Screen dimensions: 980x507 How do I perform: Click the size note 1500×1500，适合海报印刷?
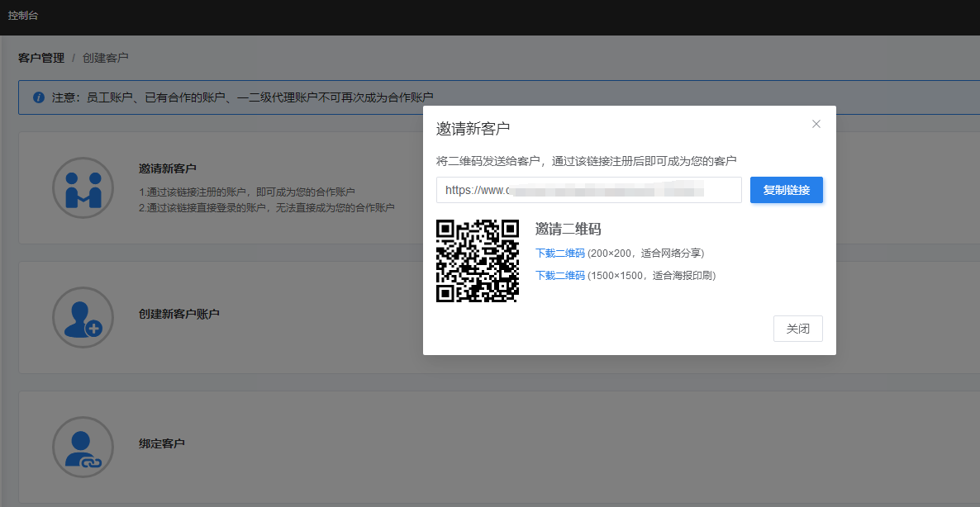click(x=651, y=275)
